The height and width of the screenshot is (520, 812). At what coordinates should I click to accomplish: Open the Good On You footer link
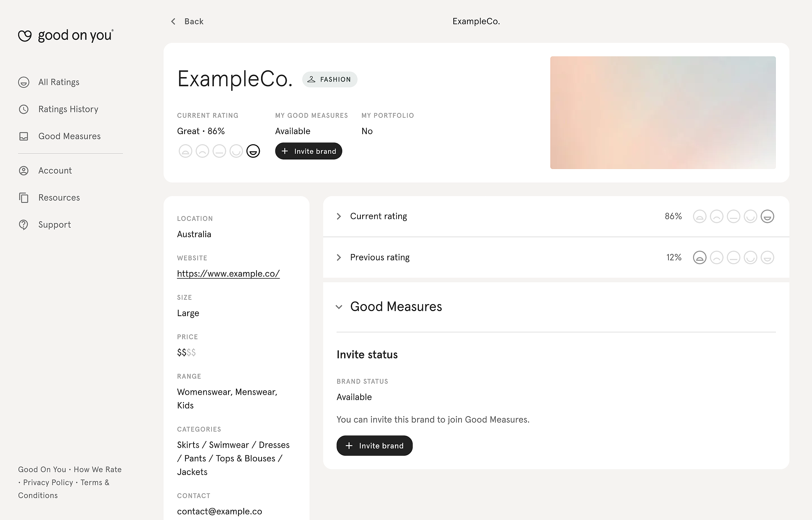point(42,469)
